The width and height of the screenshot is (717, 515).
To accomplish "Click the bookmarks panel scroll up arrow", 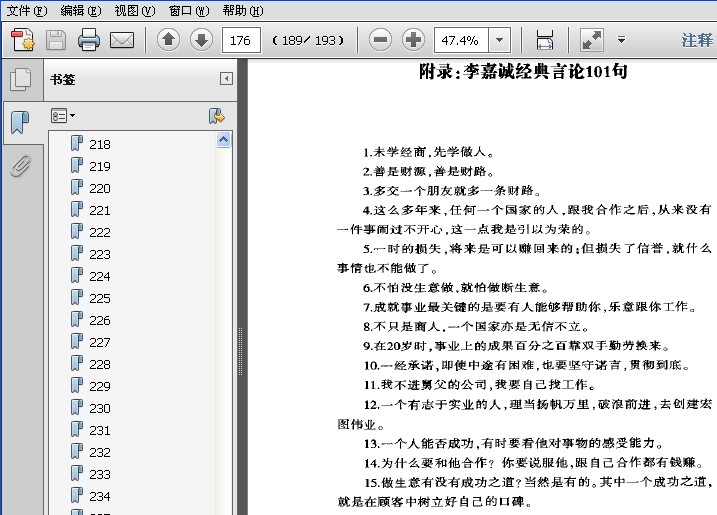I will [x=223, y=141].
